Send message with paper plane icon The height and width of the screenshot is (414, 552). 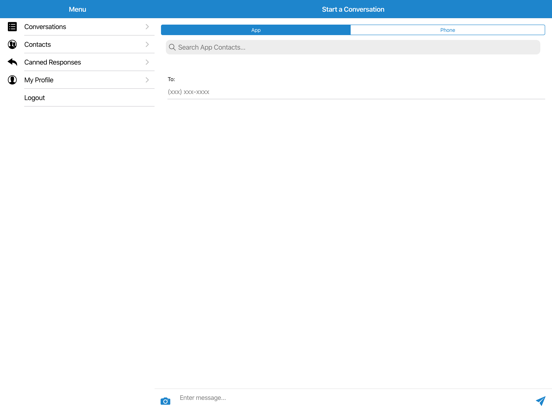(x=541, y=401)
